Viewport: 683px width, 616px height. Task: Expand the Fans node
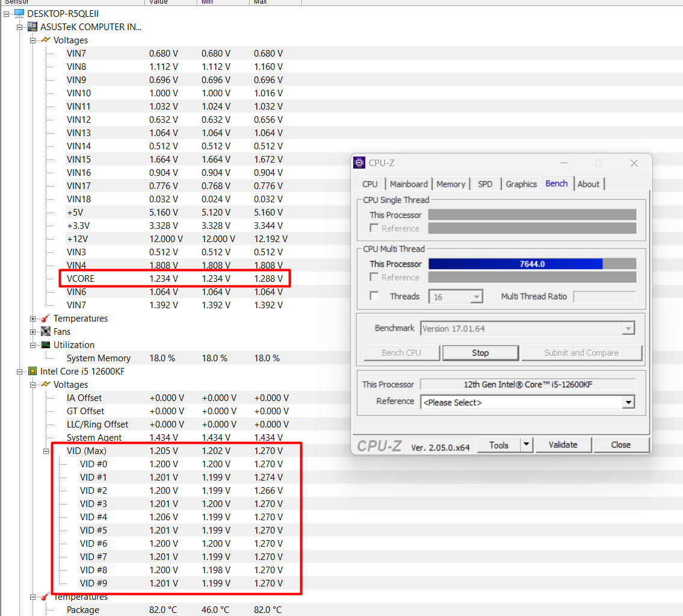click(x=32, y=332)
